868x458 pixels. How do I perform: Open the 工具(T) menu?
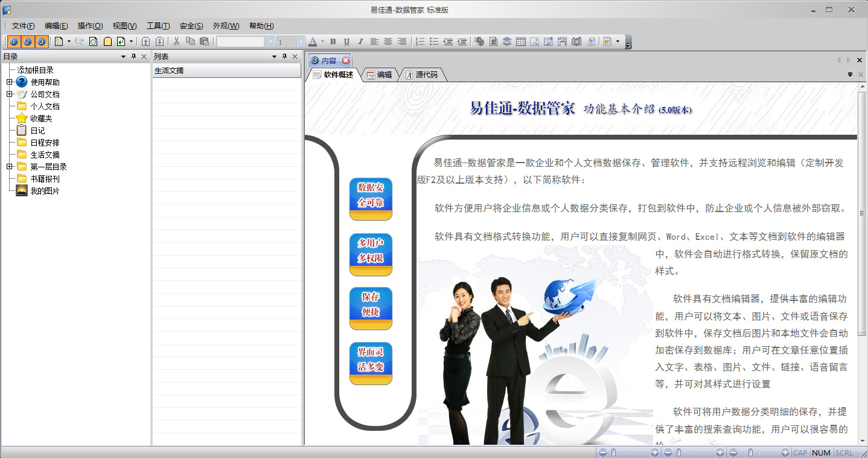pos(158,26)
